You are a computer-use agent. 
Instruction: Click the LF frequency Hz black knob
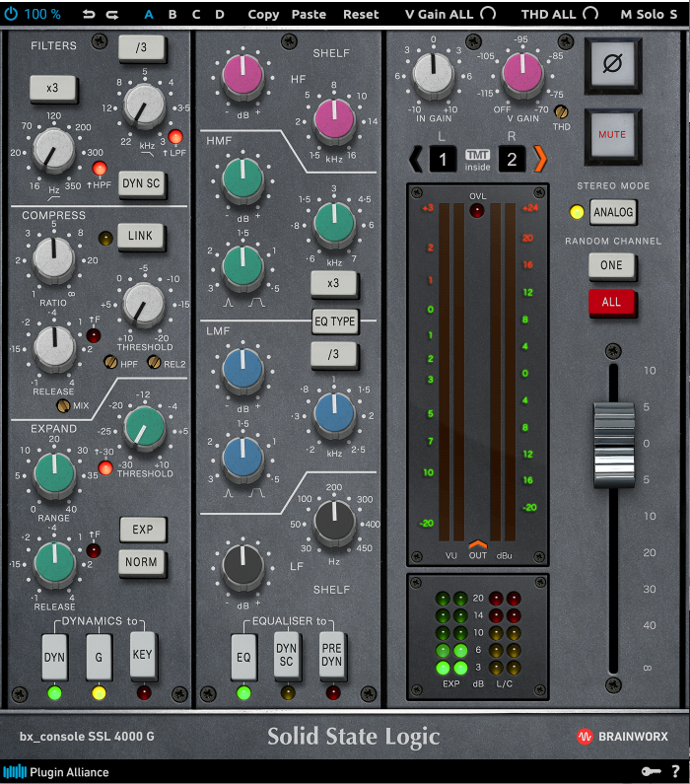click(334, 521)
